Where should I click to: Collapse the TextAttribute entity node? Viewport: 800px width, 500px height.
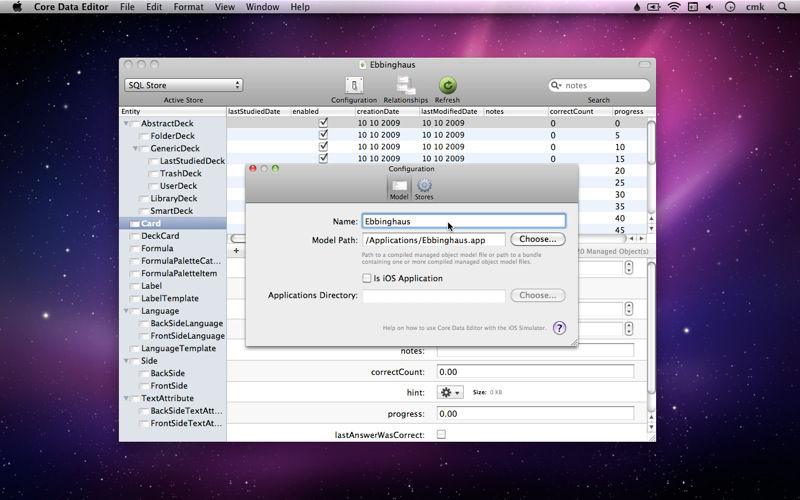(126, 398)
